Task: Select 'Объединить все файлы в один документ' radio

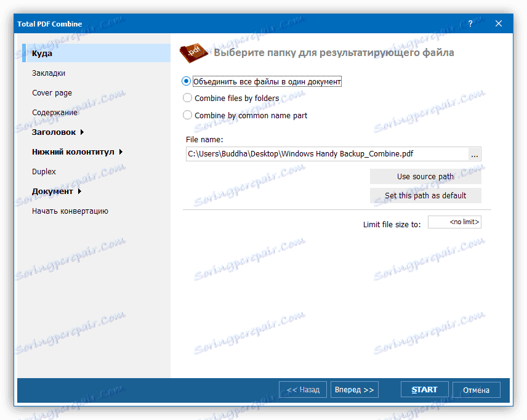Action: click(x=186, y=81)
